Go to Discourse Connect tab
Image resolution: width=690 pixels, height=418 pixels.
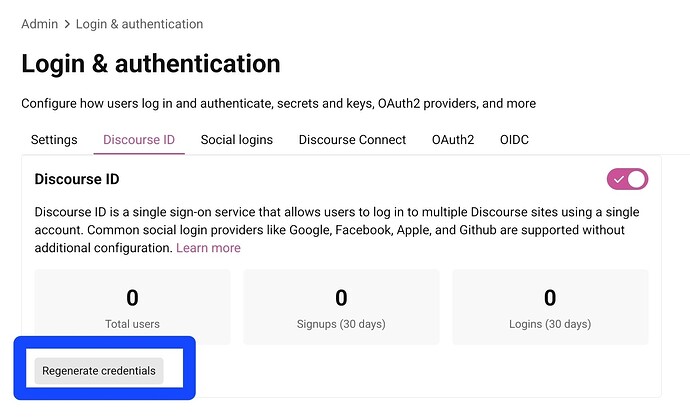click(352, 139)
